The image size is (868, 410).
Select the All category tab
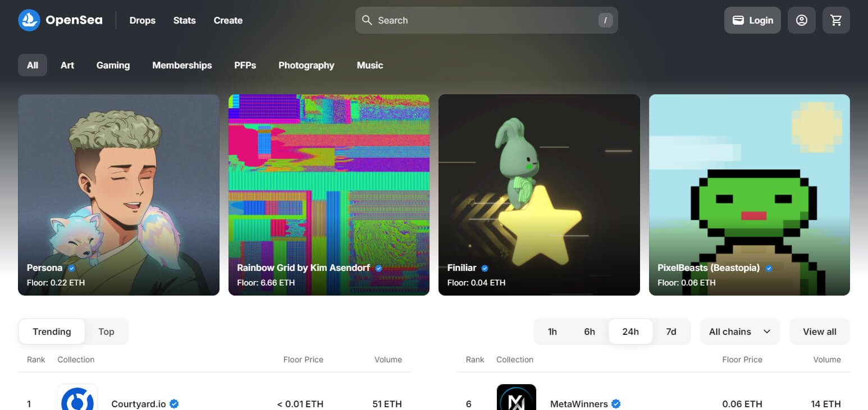33,65
